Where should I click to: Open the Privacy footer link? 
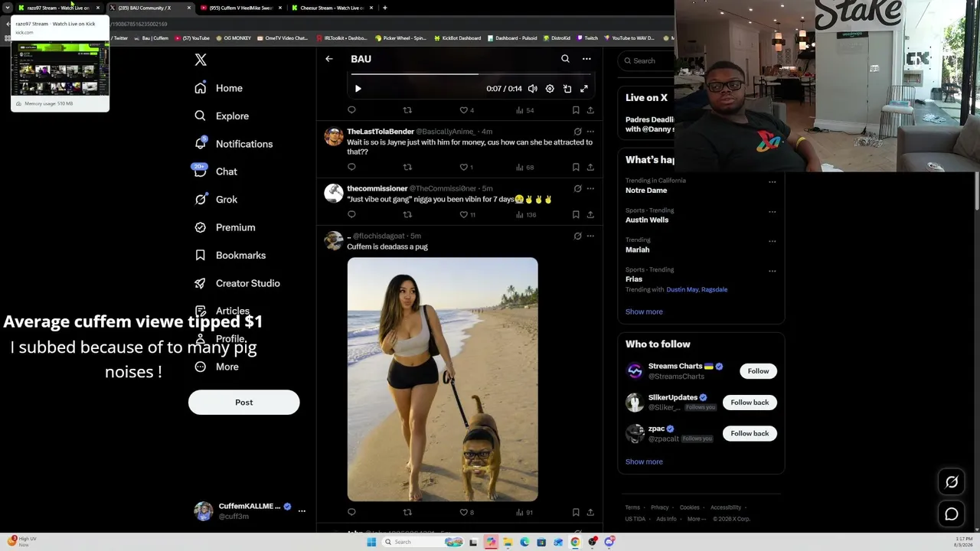click(660, 507)
